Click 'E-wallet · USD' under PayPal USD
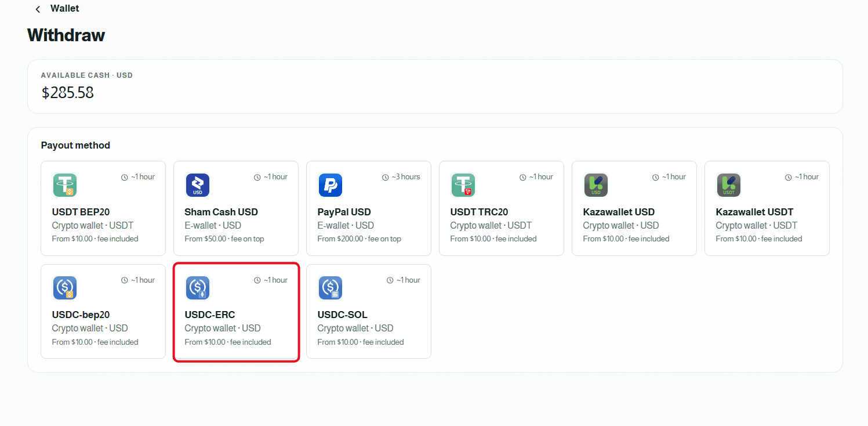Viewport: 868px width, 426px height. 346,225
